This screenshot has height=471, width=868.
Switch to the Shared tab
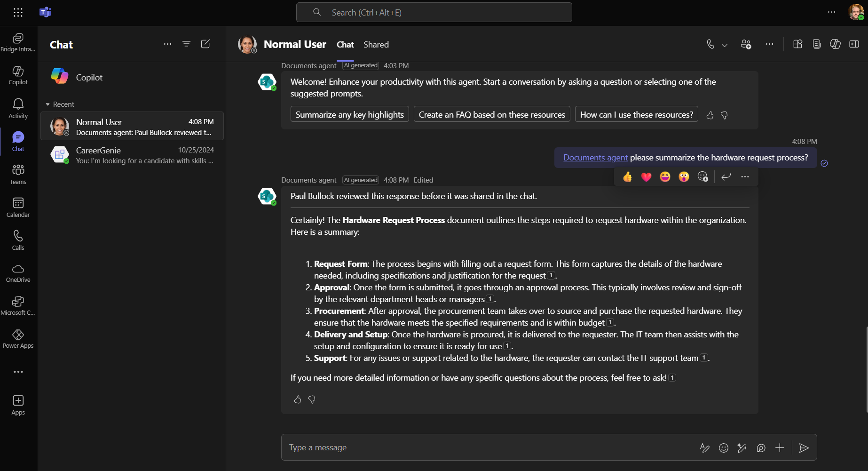[x=376, y=44]
